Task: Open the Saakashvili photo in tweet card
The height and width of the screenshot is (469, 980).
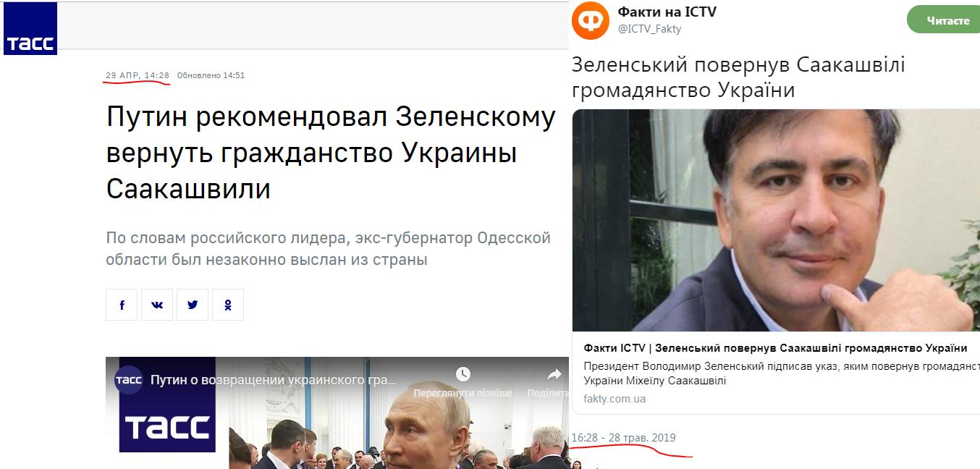Action: click(776, 220)
